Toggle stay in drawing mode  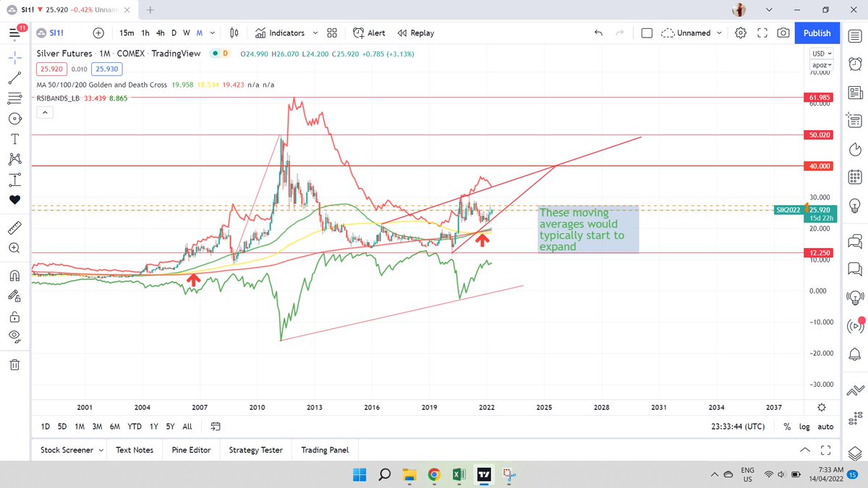click(x=14, y=295)
